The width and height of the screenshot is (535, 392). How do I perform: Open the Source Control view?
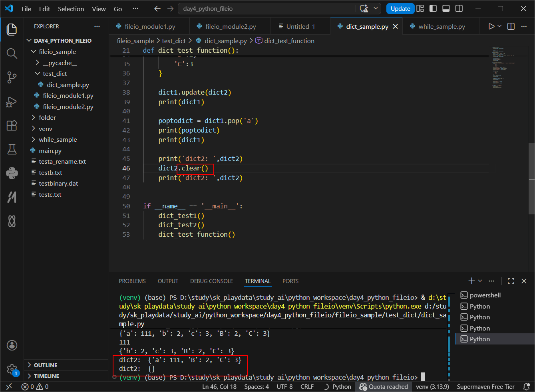point(12,77)
